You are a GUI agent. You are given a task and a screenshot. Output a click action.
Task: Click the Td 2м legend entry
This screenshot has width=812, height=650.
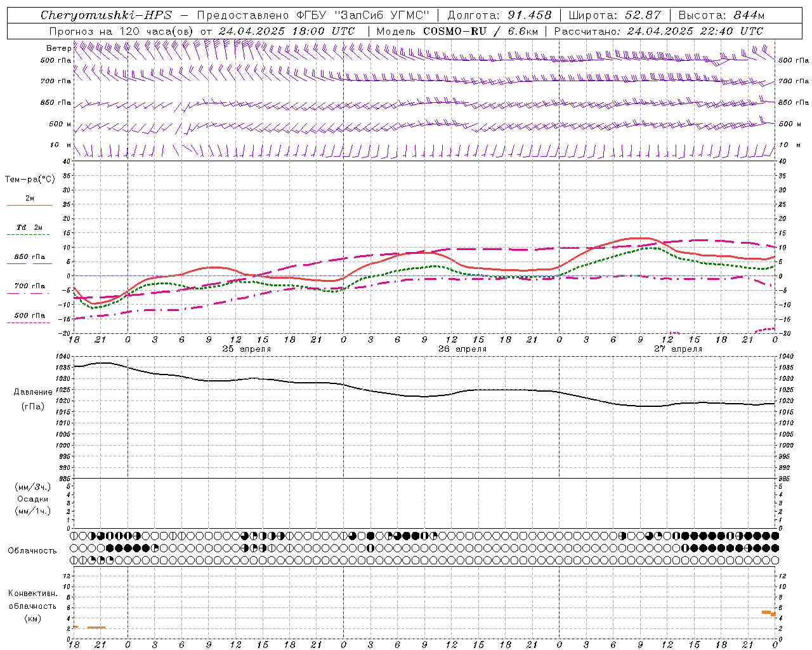30,227
